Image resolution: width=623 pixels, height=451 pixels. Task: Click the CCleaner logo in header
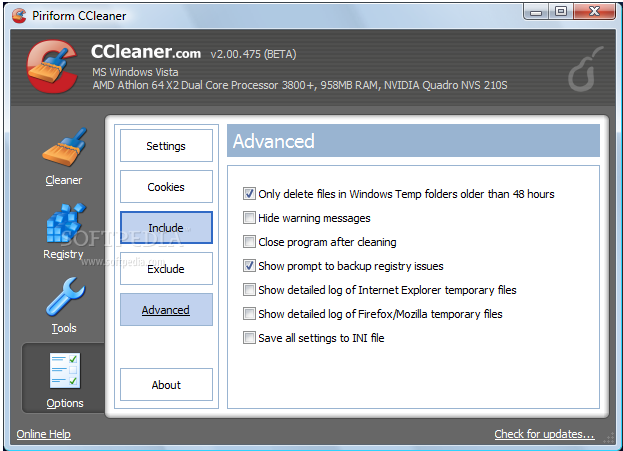(52, 66)
